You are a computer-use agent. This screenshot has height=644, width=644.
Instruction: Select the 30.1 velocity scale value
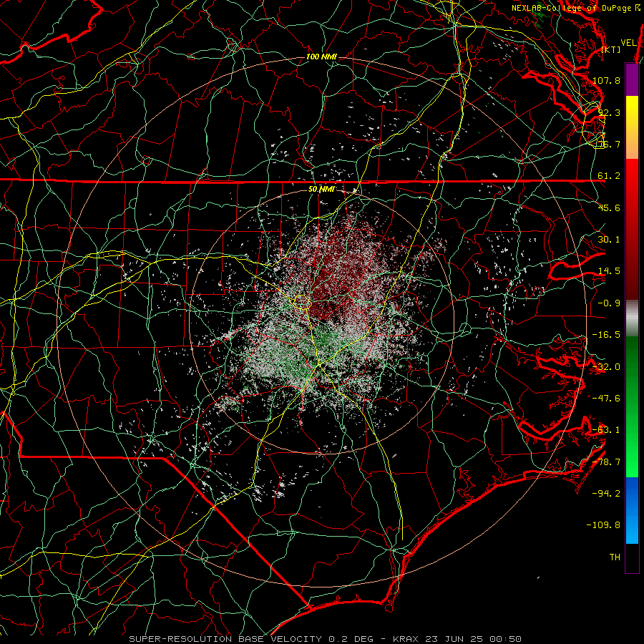[609, 240]
